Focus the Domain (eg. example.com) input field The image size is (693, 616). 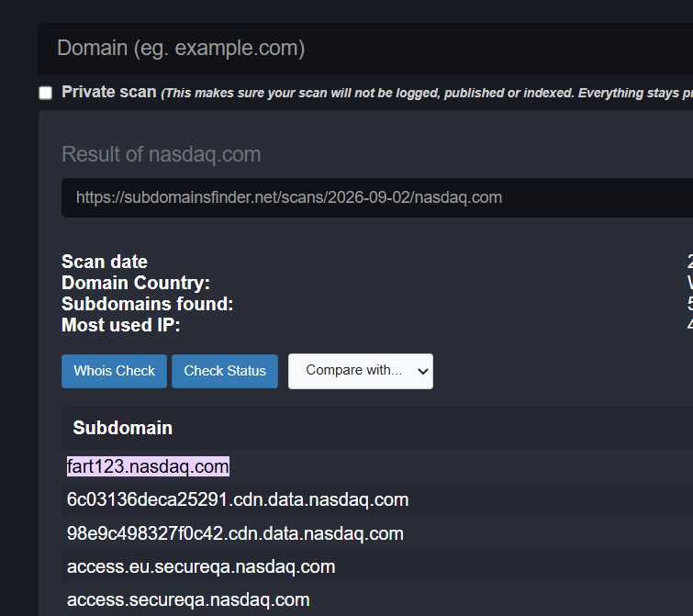tap(365, 49)
